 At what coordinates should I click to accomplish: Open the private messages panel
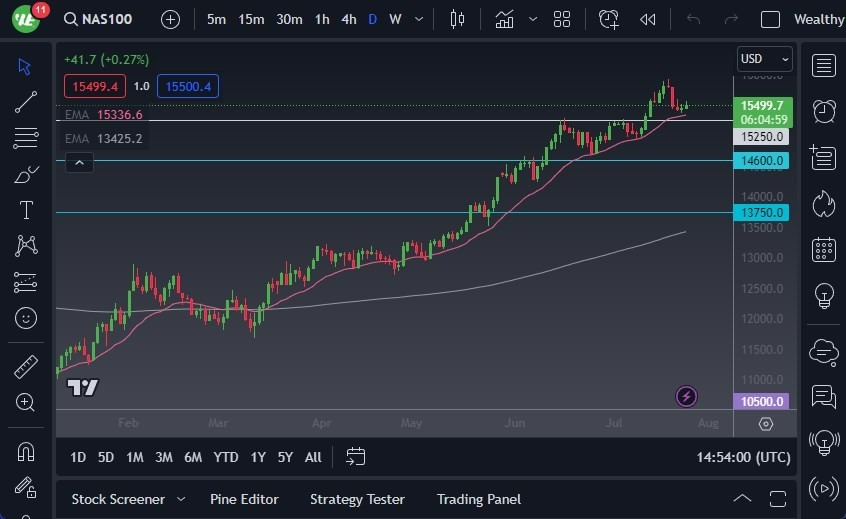(823, 397)
